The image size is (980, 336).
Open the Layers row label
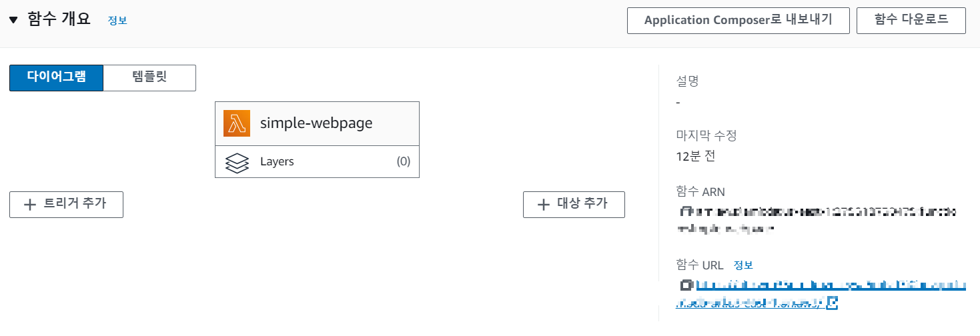[277, 161]
